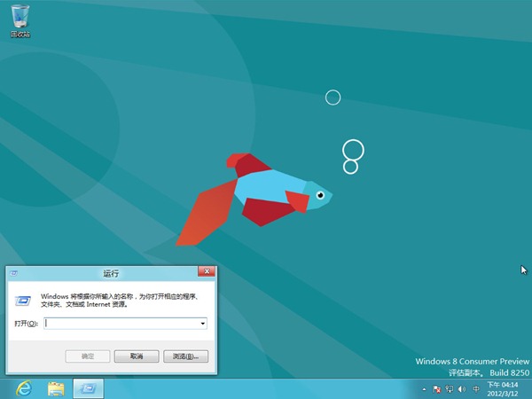Switch the input method language indicator

476,389
